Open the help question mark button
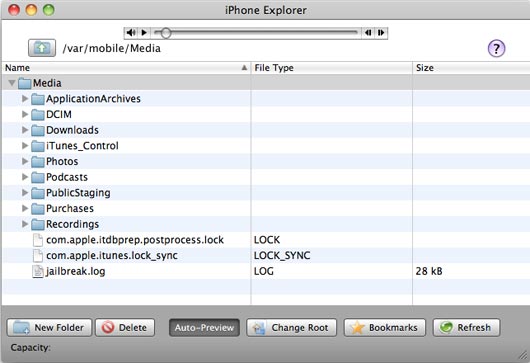This screenshot has height=363, width=530. [496, 49]
